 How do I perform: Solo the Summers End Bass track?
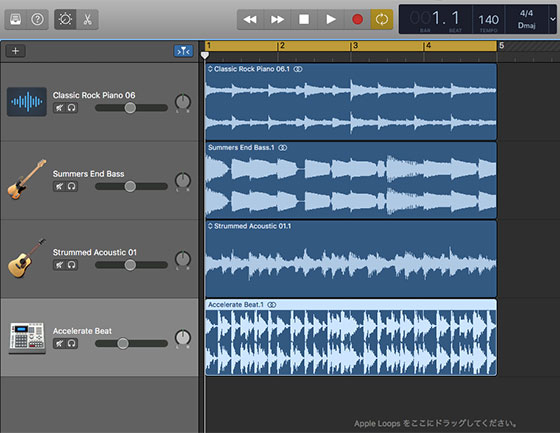(x=72, y=186)
